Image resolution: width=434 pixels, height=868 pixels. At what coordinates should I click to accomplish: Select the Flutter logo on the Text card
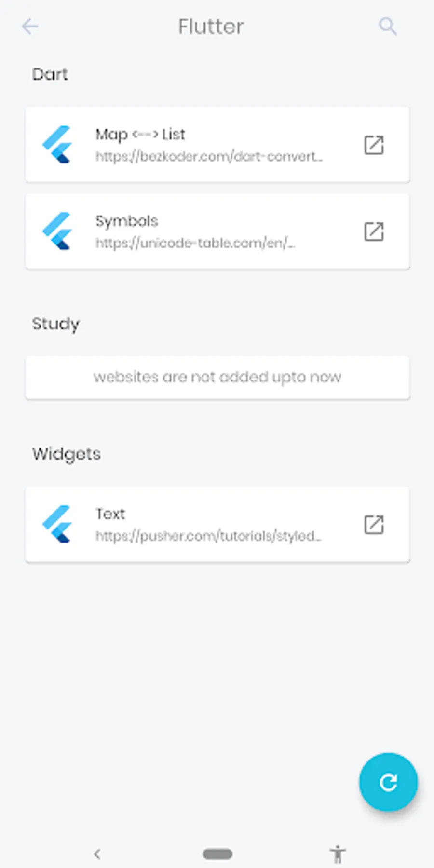point(59,524)
